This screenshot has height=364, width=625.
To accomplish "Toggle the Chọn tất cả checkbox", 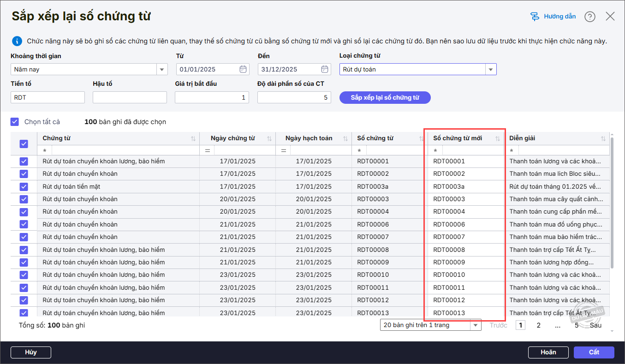I will 15,122.
